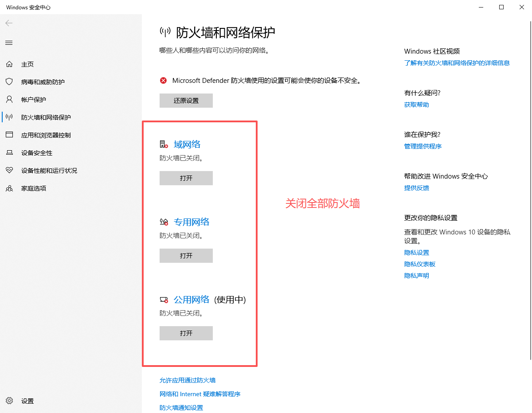Go to 主页 in sidebar
532x413 pixels.
[x=27, y=64]
